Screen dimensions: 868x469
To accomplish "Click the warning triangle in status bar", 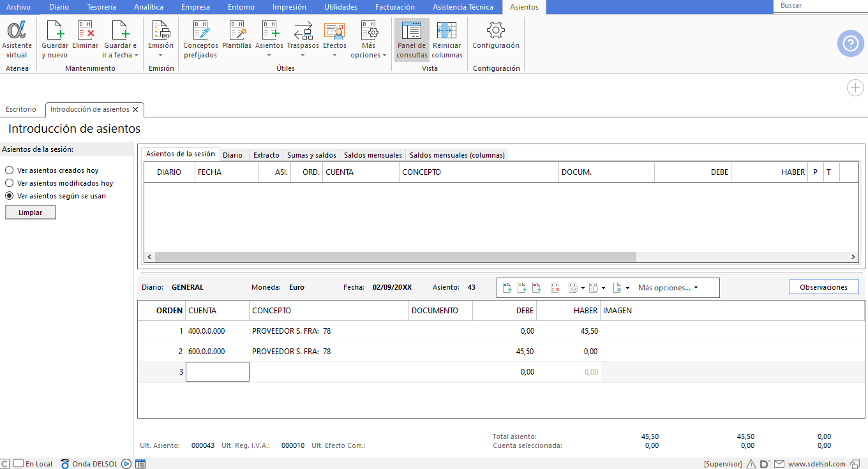I will click(751, 464).
